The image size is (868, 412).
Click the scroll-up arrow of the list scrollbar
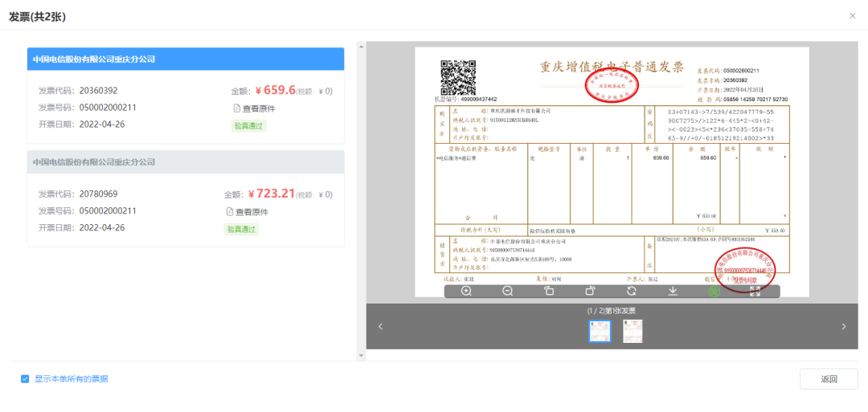(x=362, y=46)
